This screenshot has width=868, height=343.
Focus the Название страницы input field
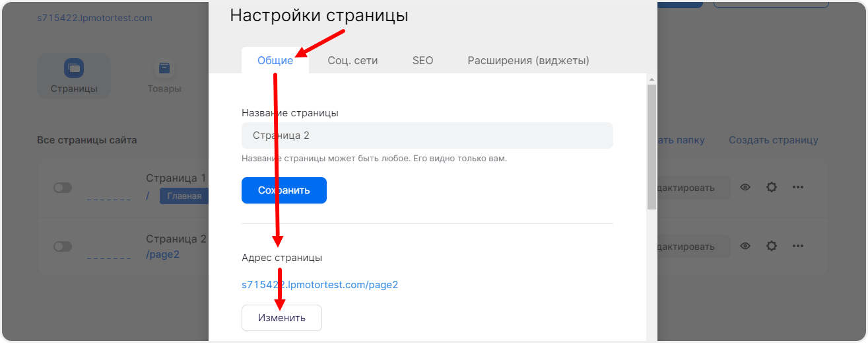(x=427, y=135)
